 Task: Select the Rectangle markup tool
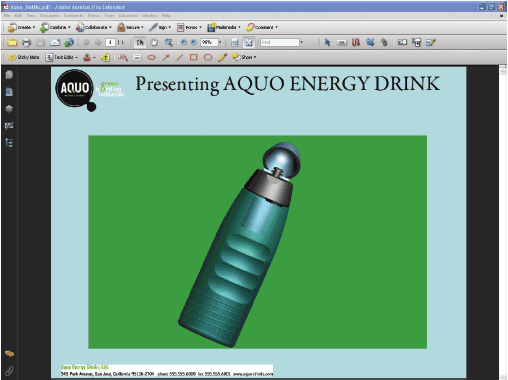[x=193, y=57]
